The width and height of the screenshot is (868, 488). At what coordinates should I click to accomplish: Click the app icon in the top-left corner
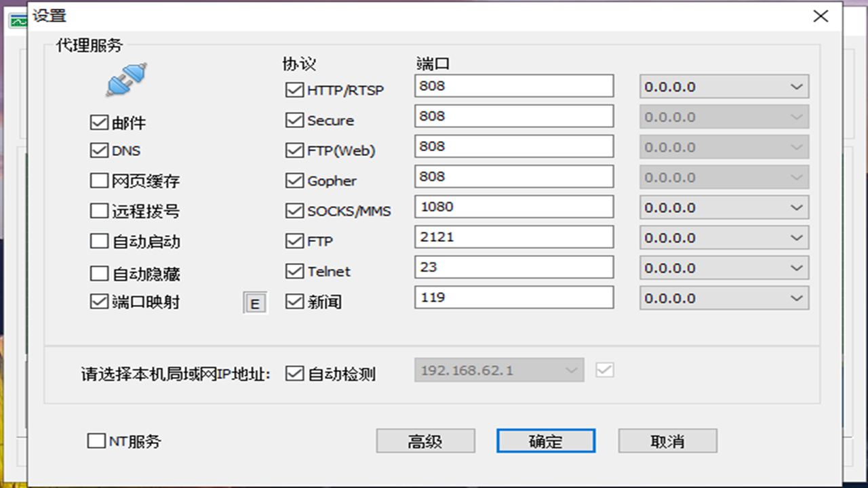tap(15, 20)
